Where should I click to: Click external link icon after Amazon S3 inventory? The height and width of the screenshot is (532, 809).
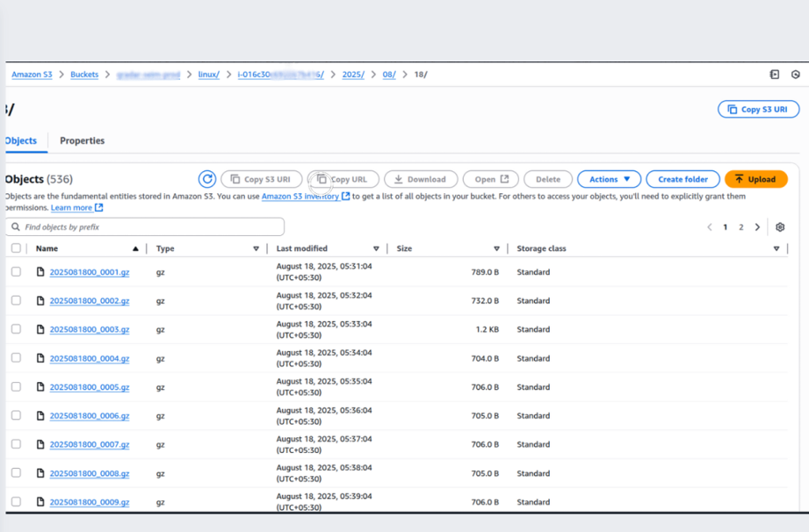tap(346, 196)
